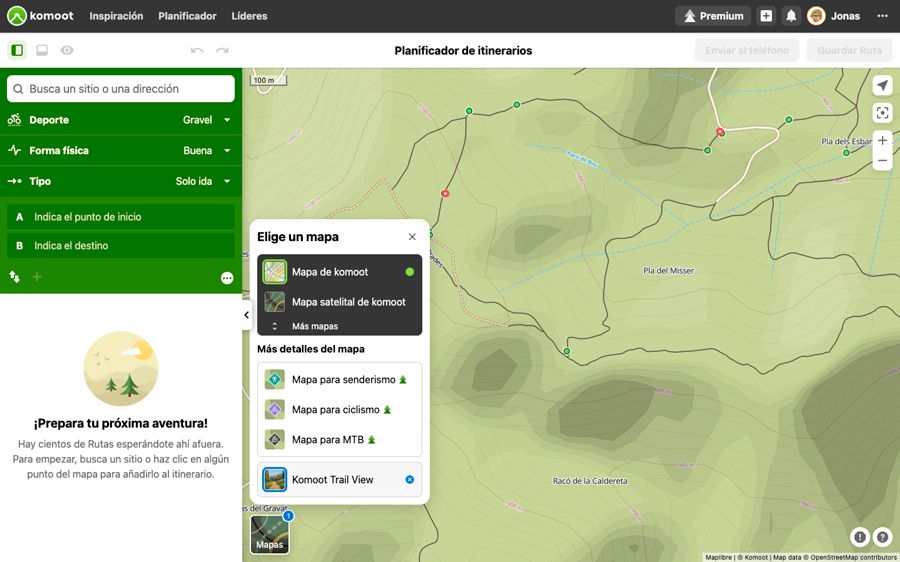Focus the place or address search field
The image size is (900, 562).
pyautogui.click(x=121, y=89)
